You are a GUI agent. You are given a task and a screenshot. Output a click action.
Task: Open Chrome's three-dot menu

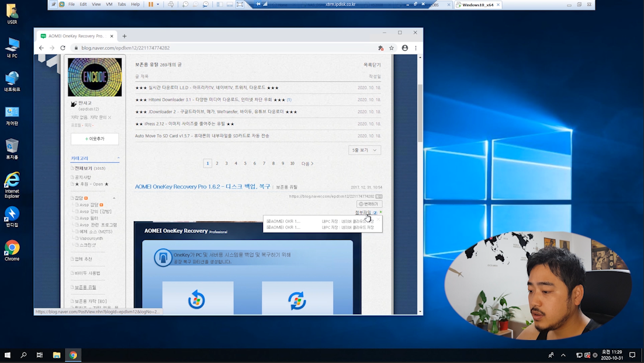416,48
